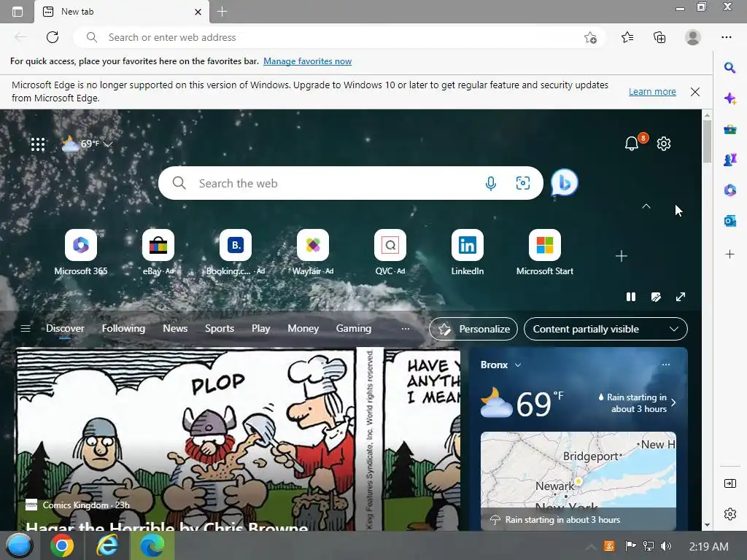Edit the background image icon
The image size is (747, 560).
pos(656,297)
